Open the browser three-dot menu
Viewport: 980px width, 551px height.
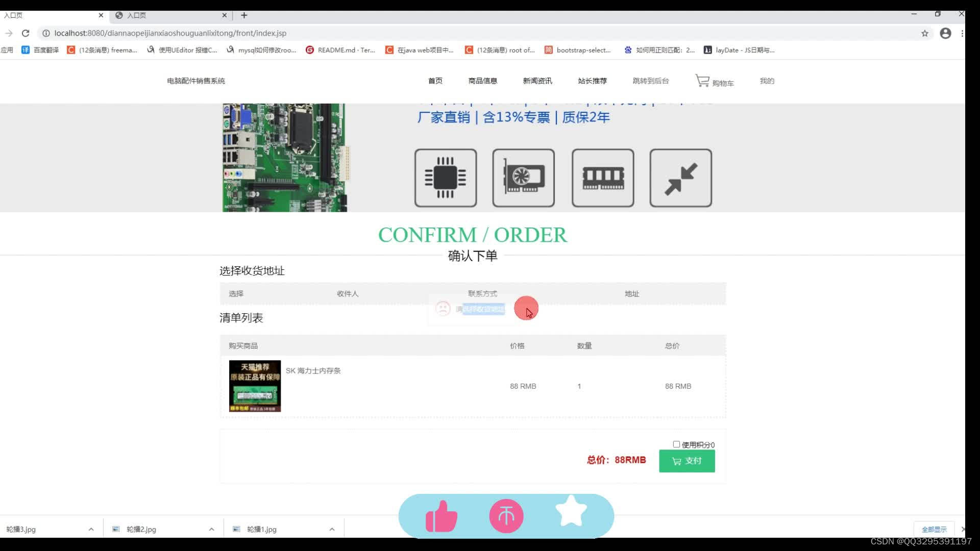coord(962,33)
